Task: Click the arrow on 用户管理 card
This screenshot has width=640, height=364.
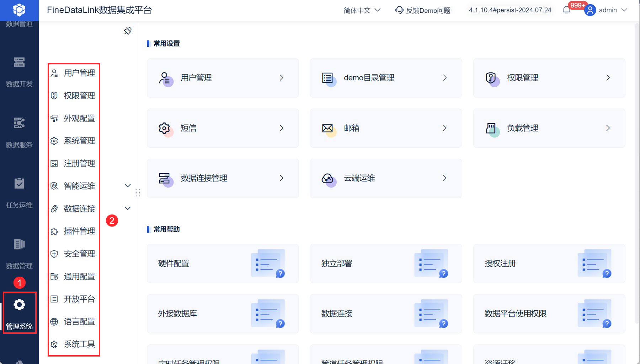Action: coord(282,78)
